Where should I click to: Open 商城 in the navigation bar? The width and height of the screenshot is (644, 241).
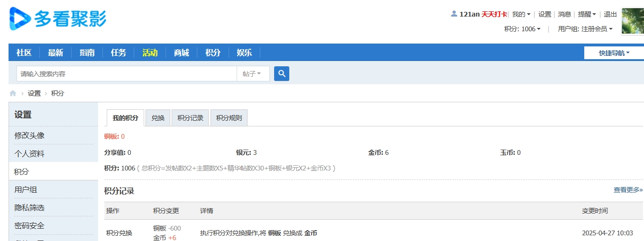coord(181,53)
